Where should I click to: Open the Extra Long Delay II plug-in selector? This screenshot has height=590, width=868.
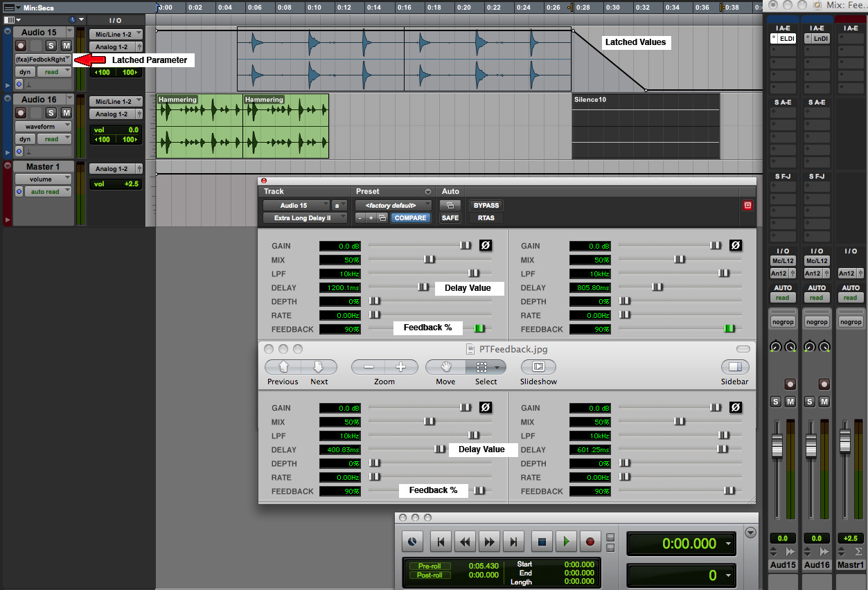coord(305,218)
